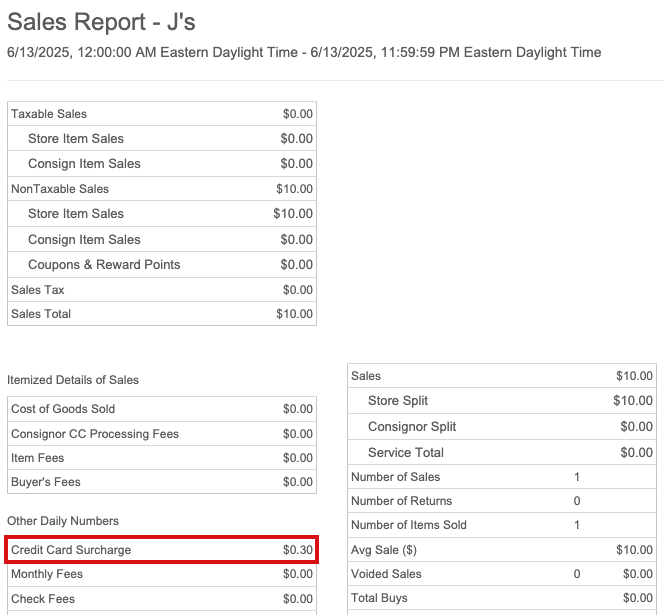Click the Check Fees row label
This screenshot has height=615, width=664.
43,599
